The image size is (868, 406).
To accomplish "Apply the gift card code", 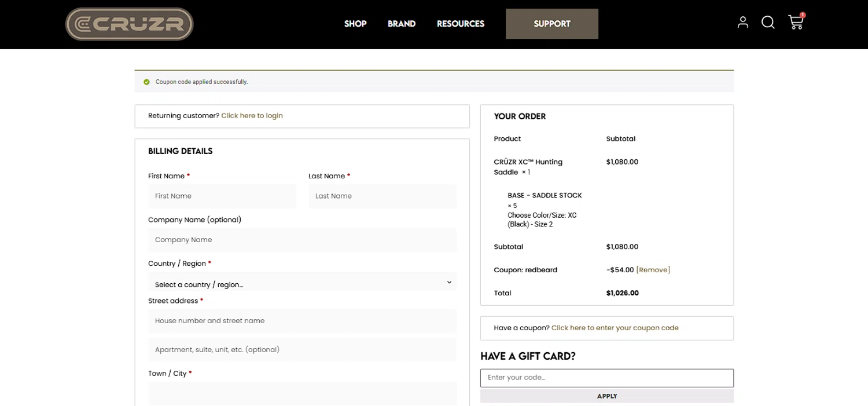I will [607, 396].
